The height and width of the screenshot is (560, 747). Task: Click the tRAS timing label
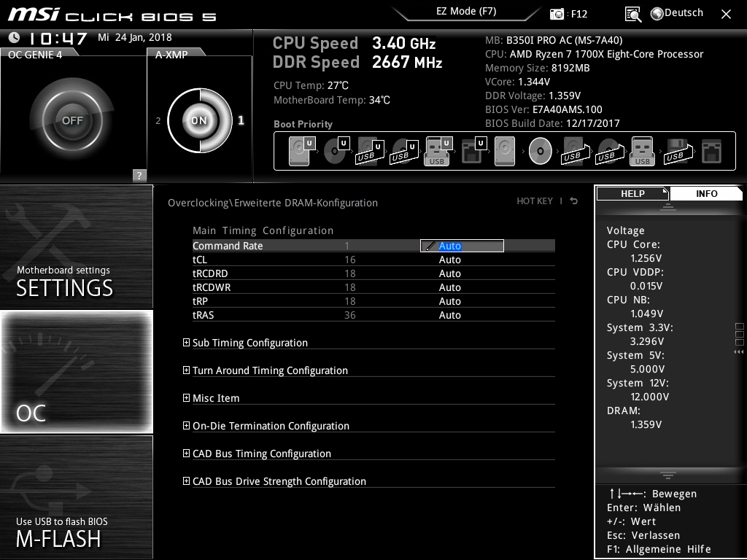click(203, 315)
